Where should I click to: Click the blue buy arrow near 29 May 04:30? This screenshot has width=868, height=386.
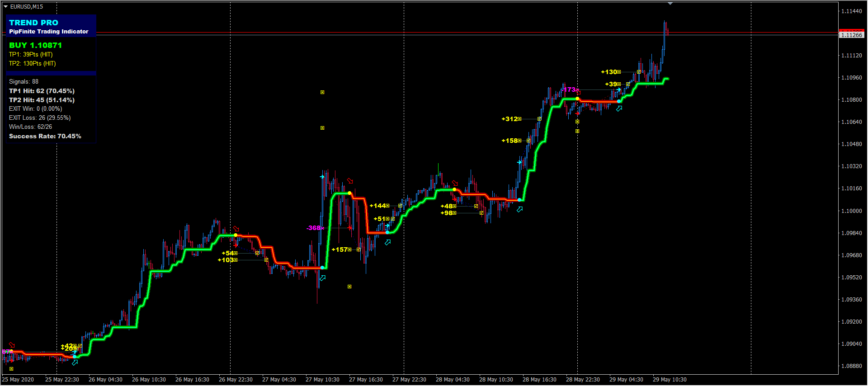pyautogui.click(x=619, y=108)
